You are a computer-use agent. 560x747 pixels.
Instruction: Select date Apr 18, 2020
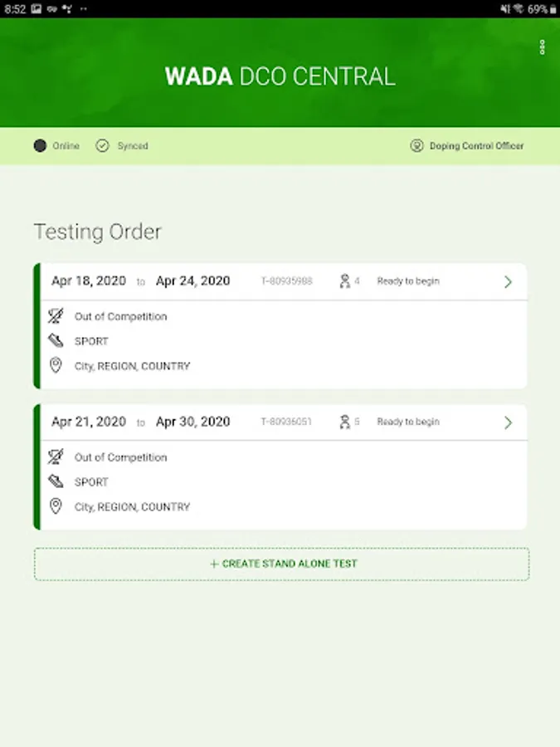coord(89,281)
